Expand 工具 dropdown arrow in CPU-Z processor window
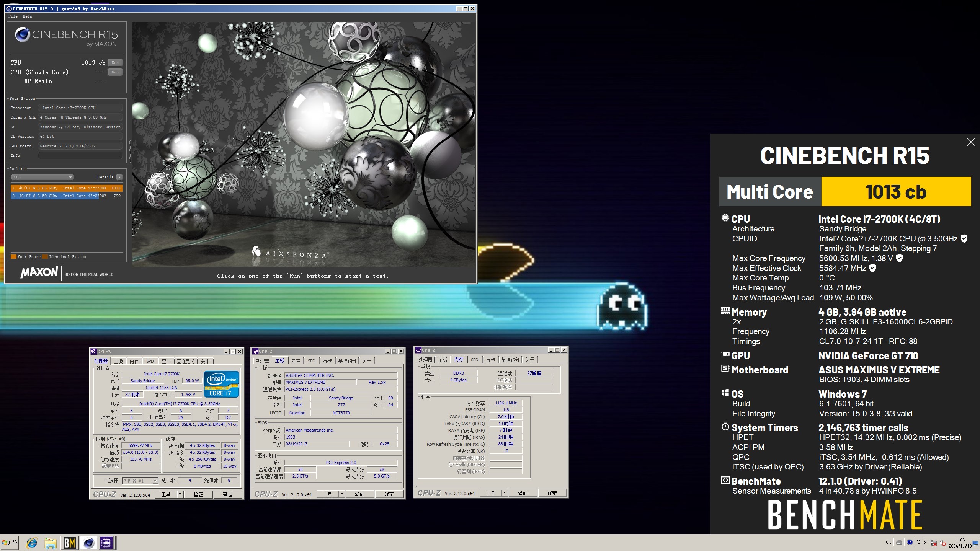The width and height of the screenshot is (980, 551). pyautogui.click(x=180, y=494)
